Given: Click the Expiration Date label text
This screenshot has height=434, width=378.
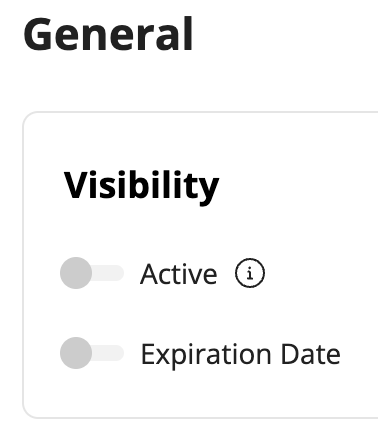Looking at the screenshot, I should click(241, 355).
